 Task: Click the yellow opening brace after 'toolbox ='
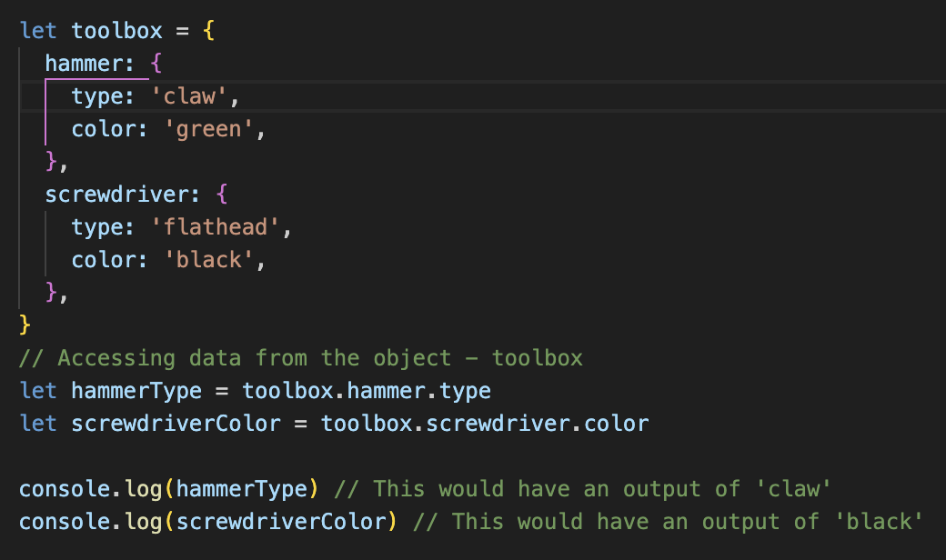pyautogui.click(x=208, y=31)
